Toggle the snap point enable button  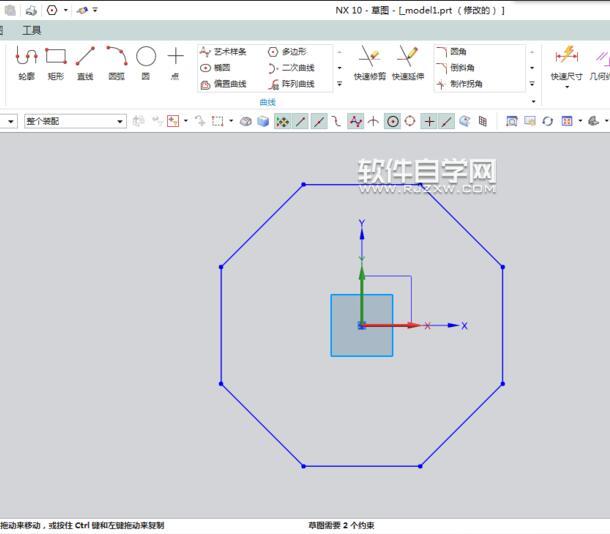pos(282,122)
